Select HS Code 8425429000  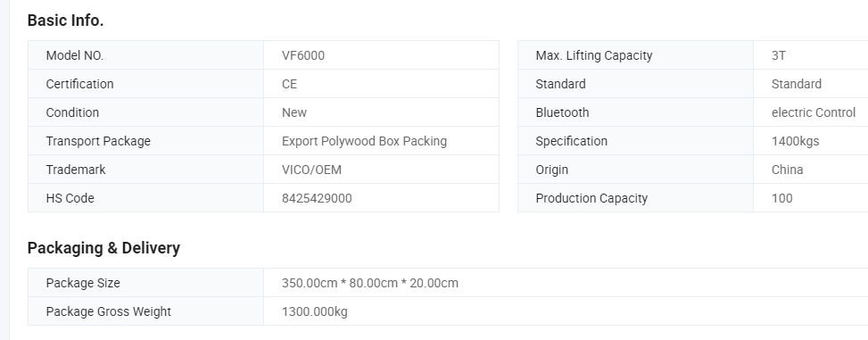coord(317,198)
